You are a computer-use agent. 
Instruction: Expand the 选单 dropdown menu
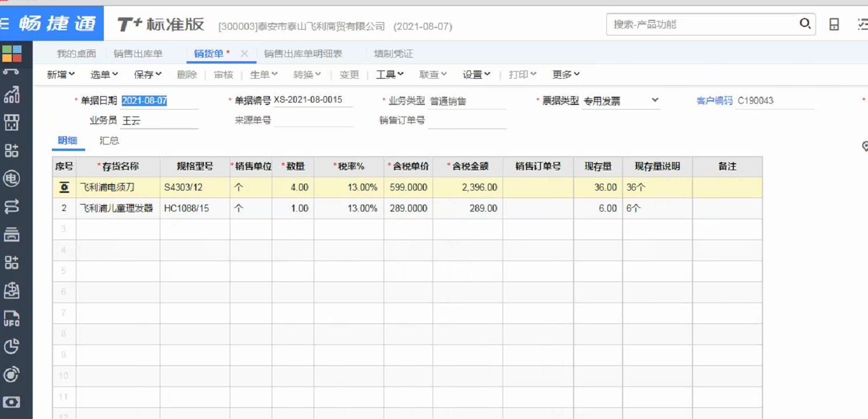pyautogui.click(x=104, y=75)
